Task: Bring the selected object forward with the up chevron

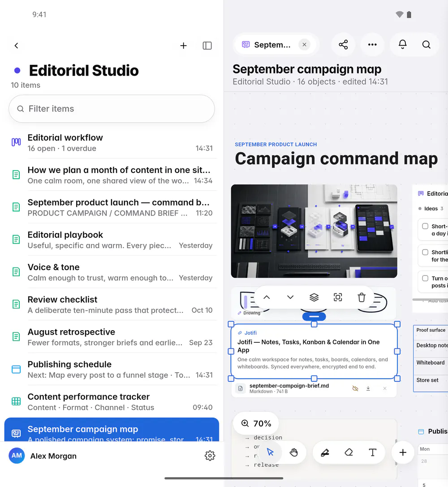Action: (x=267, y=297)
